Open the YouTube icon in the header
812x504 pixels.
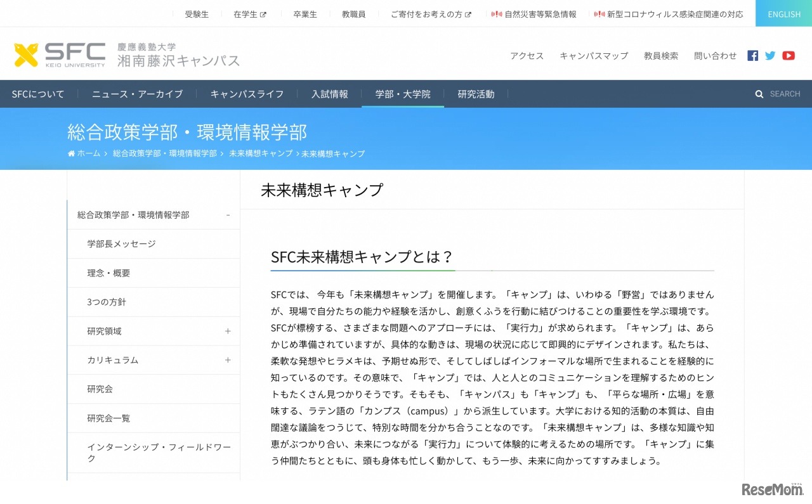(x=788, y=56)
